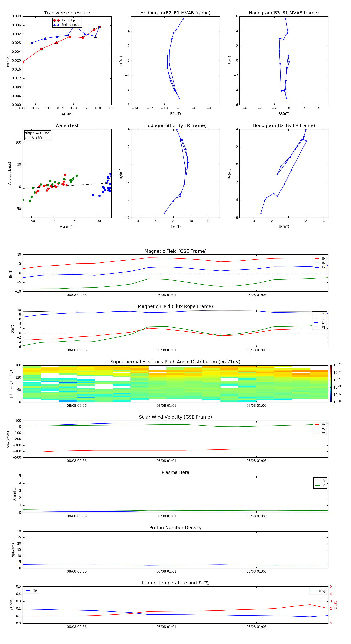351x644 pixels.
Task: Click the 'Magnetic Field (GSE Frame)' title
Action: pyautogui.click(x=175, y=251)
